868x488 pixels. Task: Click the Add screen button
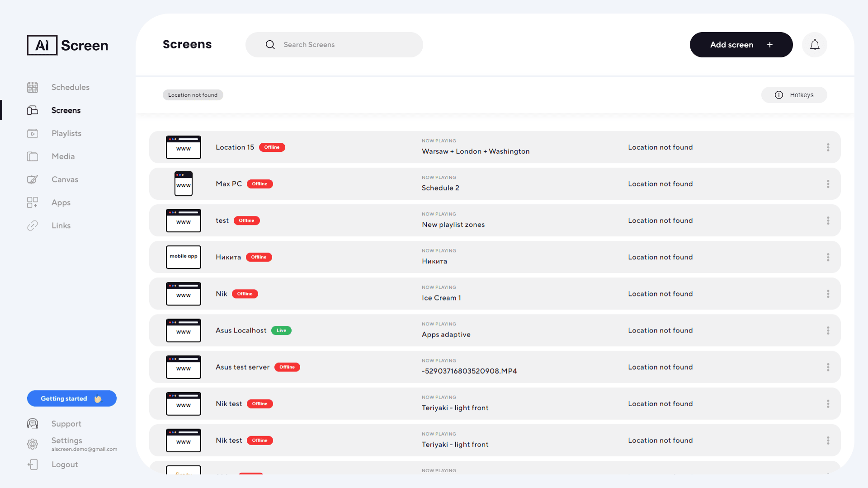[741, 45]
